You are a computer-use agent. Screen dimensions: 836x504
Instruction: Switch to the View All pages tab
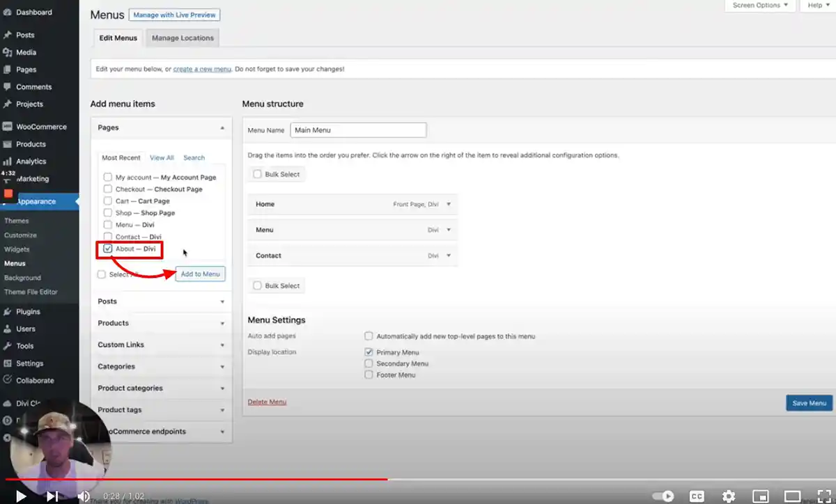click(x=162, y=158)
